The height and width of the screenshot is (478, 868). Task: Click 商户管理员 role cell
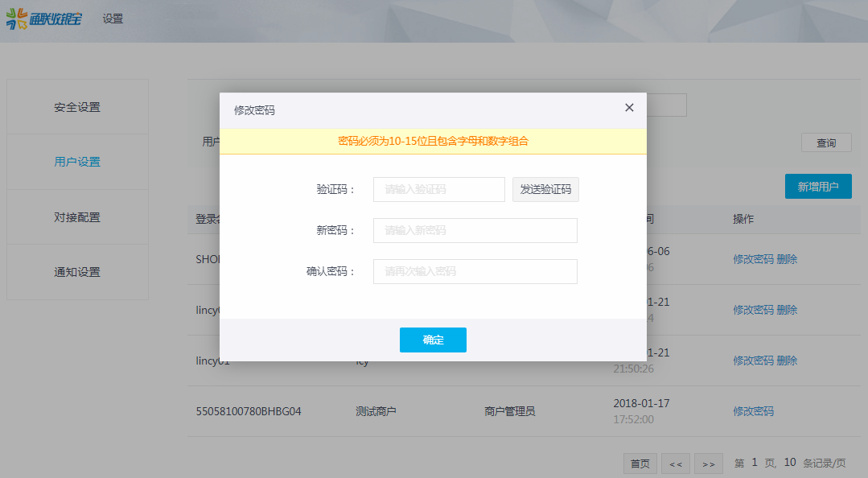point(510,411)
